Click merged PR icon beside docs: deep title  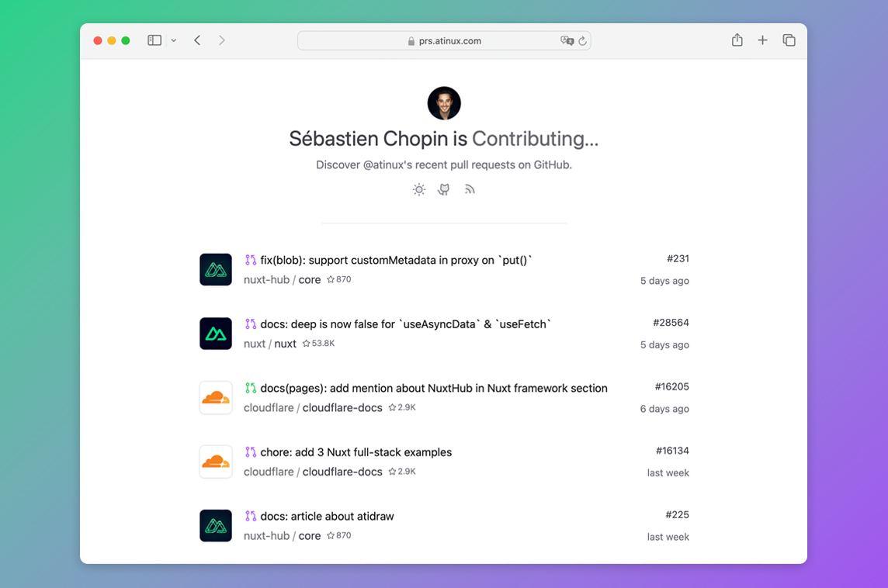(250, 323)
